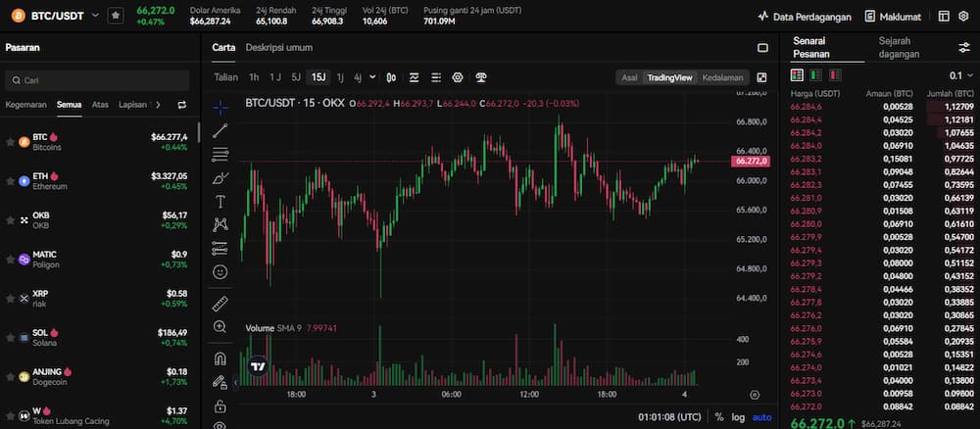Open BTC/USDT pair selector dropdown
This screenshot has height=429, width=980.
[95, 16]
